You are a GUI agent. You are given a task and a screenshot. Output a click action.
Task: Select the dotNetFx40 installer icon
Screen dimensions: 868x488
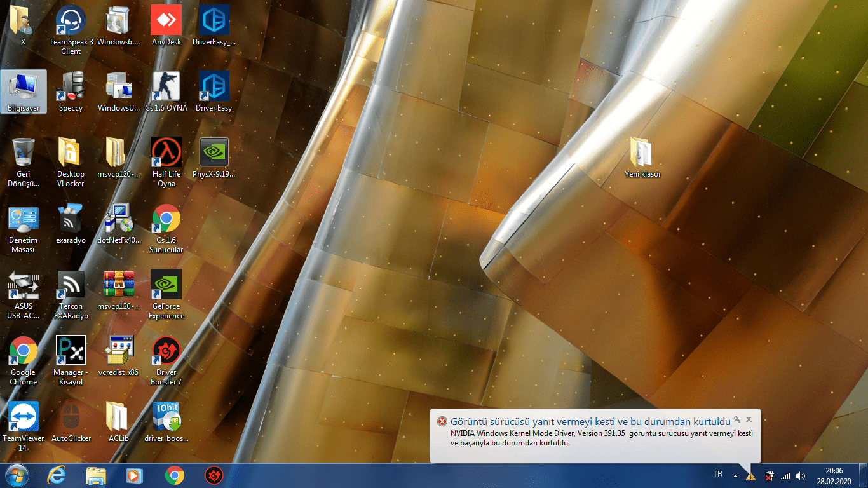pos(119,224)
